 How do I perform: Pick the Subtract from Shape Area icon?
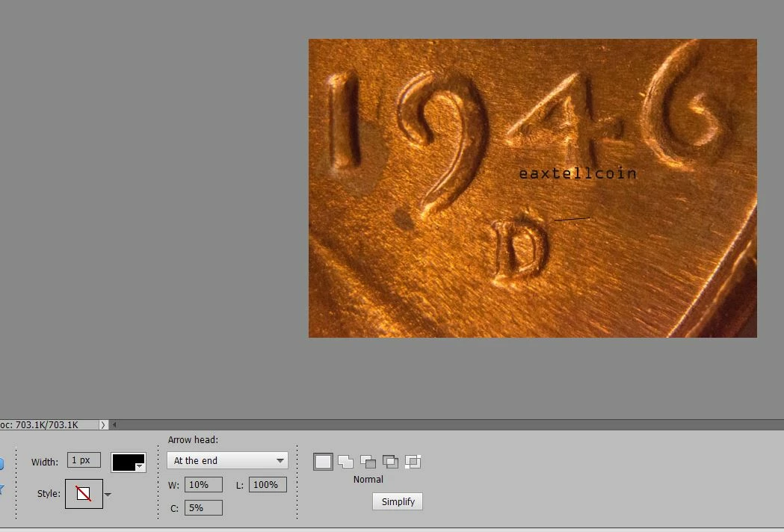click(x=368, y=462)
